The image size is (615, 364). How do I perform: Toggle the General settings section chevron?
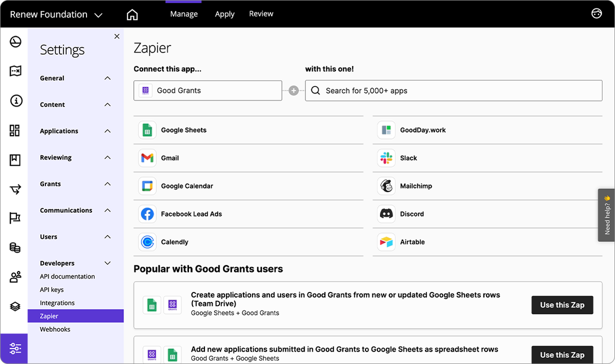tap(107, 78)
